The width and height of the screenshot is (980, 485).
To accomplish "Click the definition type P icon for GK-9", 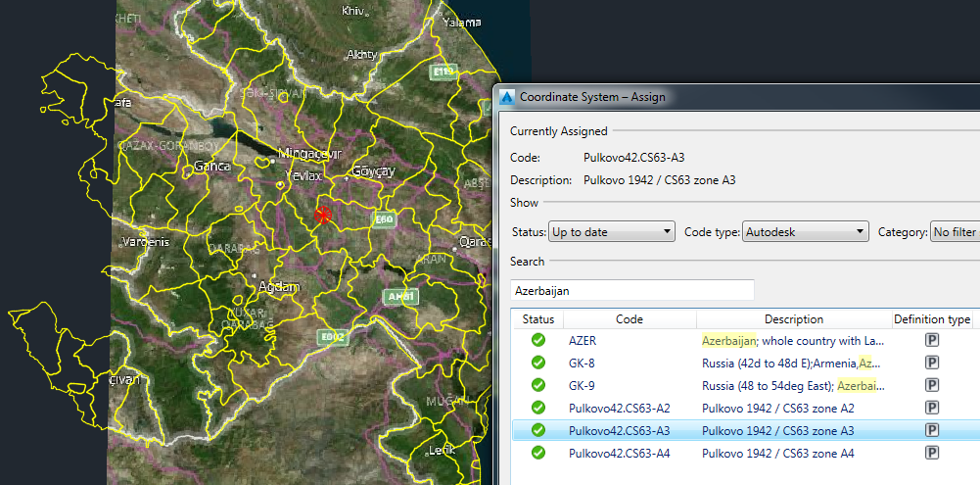I will click(932, 385).
